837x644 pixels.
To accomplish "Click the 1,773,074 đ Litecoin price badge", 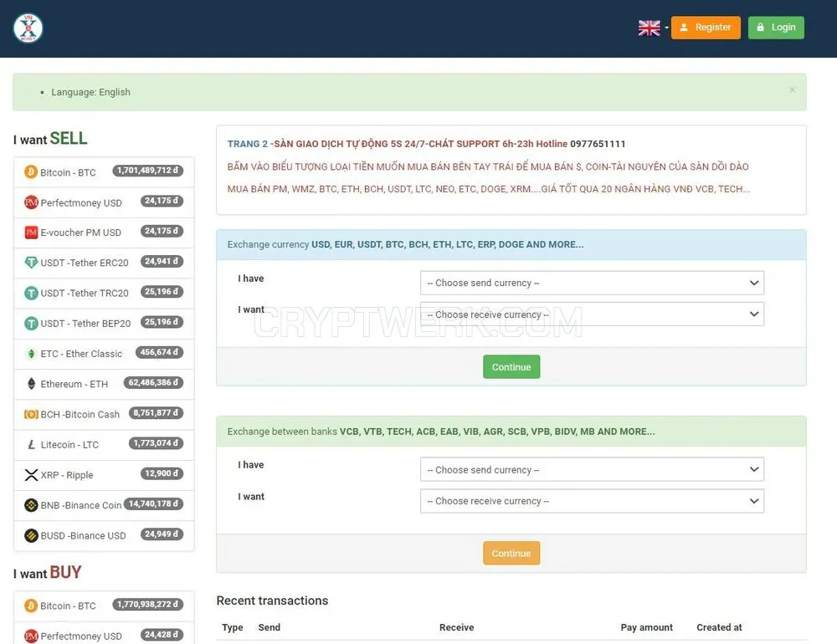I will [156, 442].
